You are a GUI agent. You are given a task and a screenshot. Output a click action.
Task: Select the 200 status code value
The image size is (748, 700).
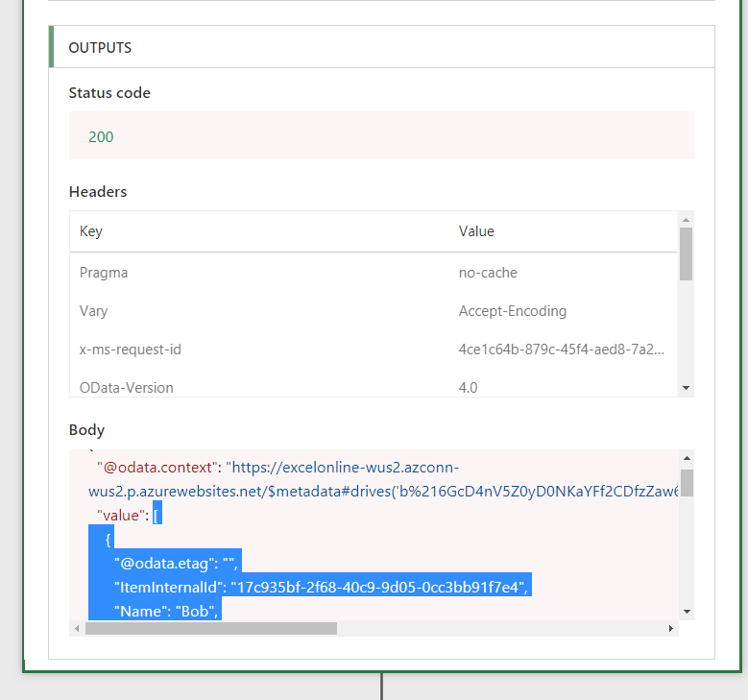pyautogui.click(x=101, y=136)
